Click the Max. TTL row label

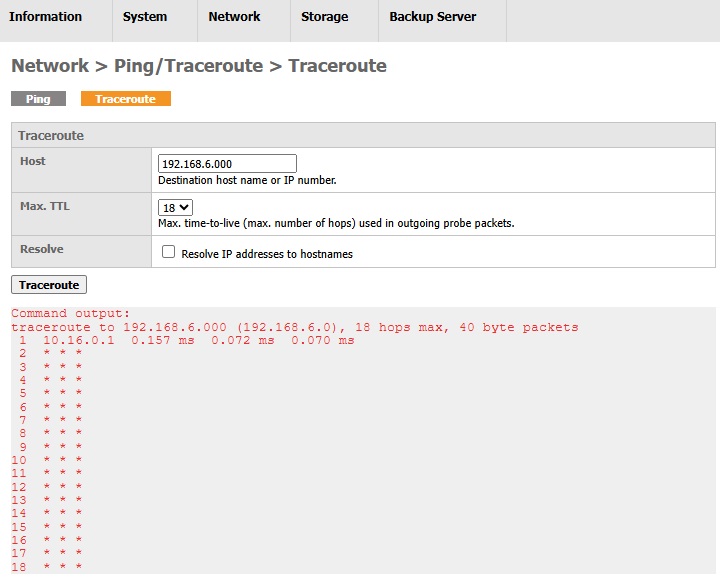(45, 205)
